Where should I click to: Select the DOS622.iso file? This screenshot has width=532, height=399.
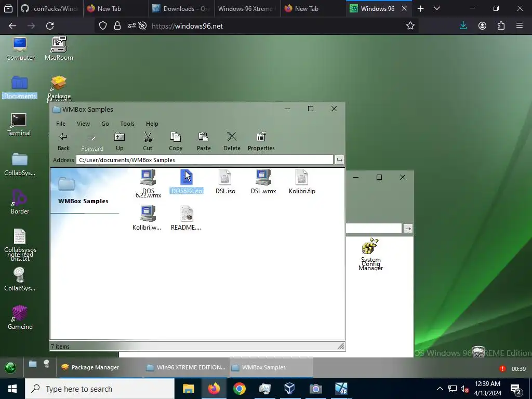[187, 181]
